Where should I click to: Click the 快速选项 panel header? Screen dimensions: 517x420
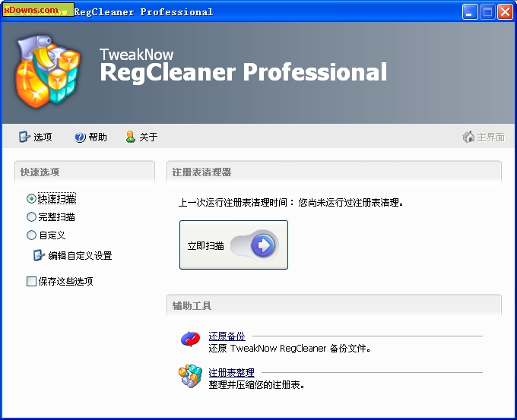pyautogui.click(x=84, y=172)
